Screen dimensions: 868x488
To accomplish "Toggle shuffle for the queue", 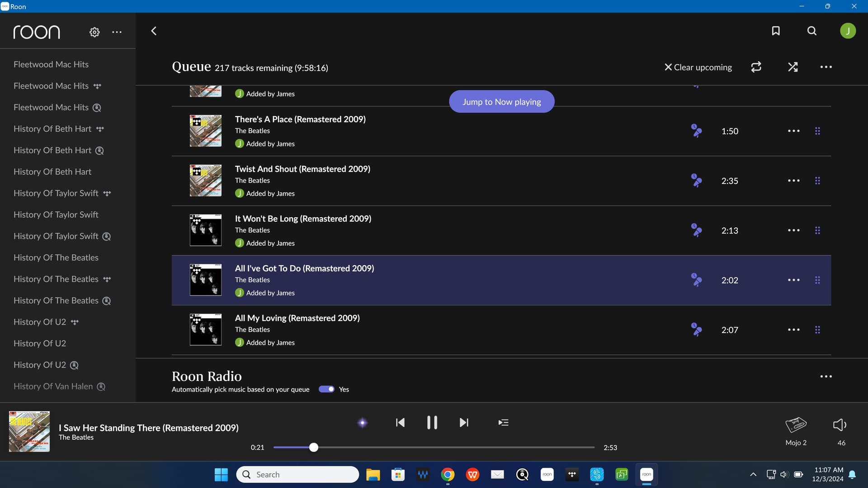I will (793, 67).
